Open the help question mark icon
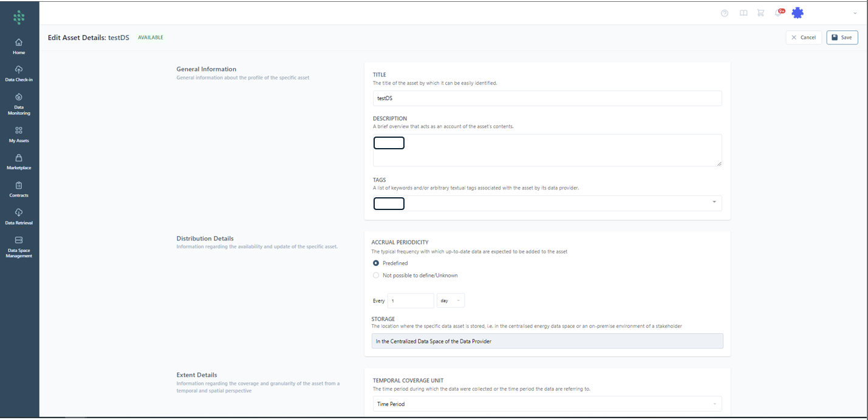Image resolution: width=868 pixels, height=420 pixels. tap(724, 13)
